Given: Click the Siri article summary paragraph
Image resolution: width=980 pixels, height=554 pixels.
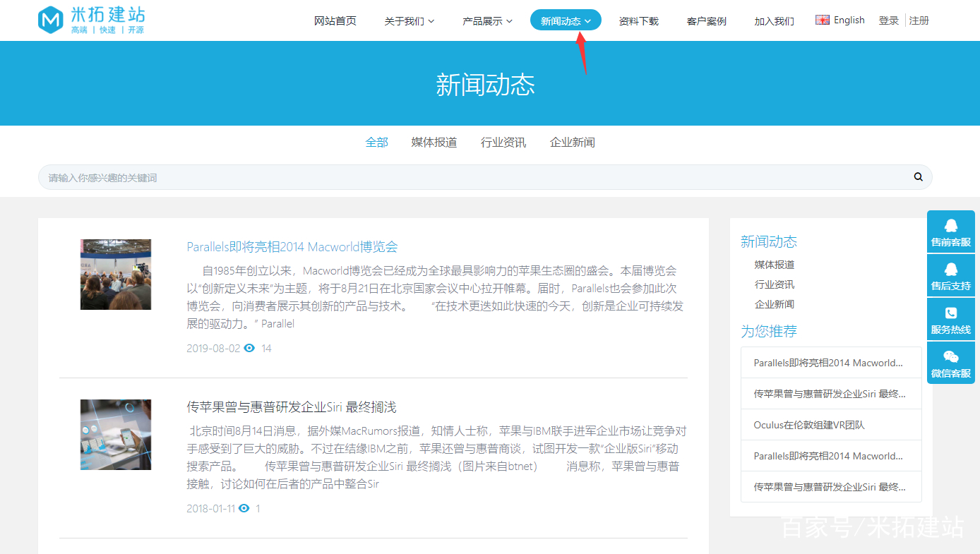Looking at the screenshot, I should [x=436, y=457].
